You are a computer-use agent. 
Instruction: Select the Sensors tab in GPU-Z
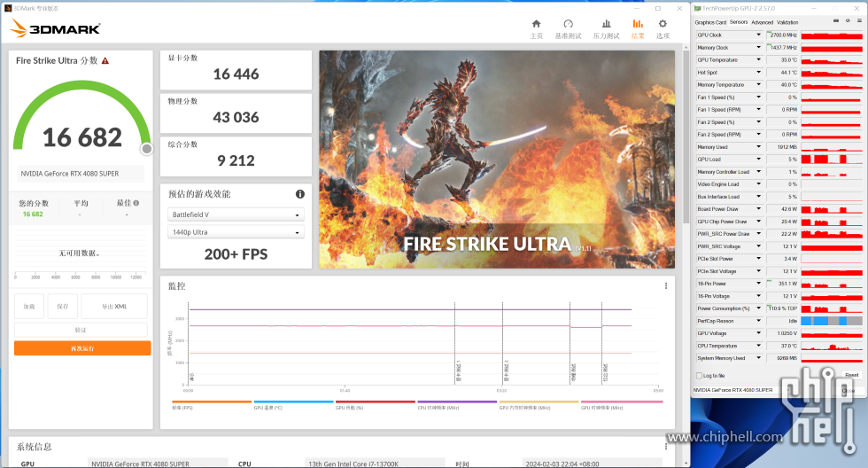739,22
